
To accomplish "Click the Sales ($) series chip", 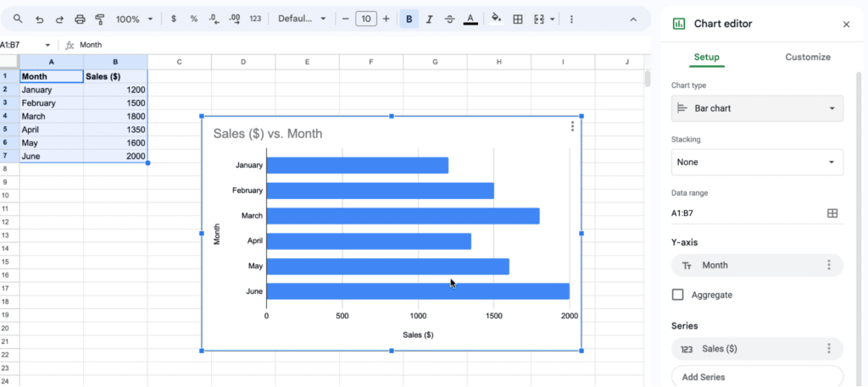I will (757, 348).
